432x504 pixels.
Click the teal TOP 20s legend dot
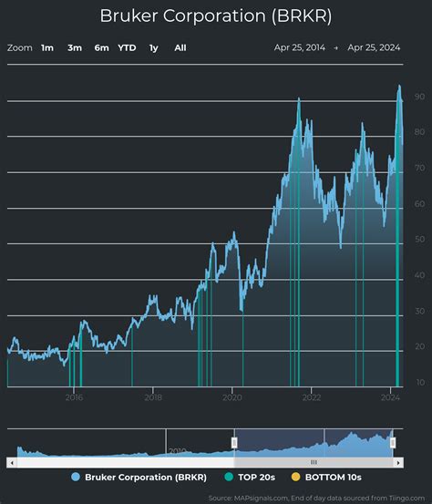[x=229, y=477]
